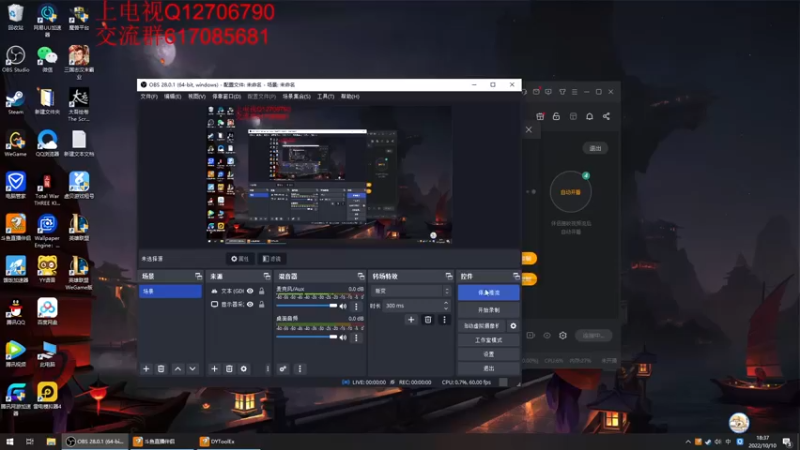This screenshot has height=450, width=800.
Task: Open OBS Settings from Controls
Action: (x=488, y=354)
